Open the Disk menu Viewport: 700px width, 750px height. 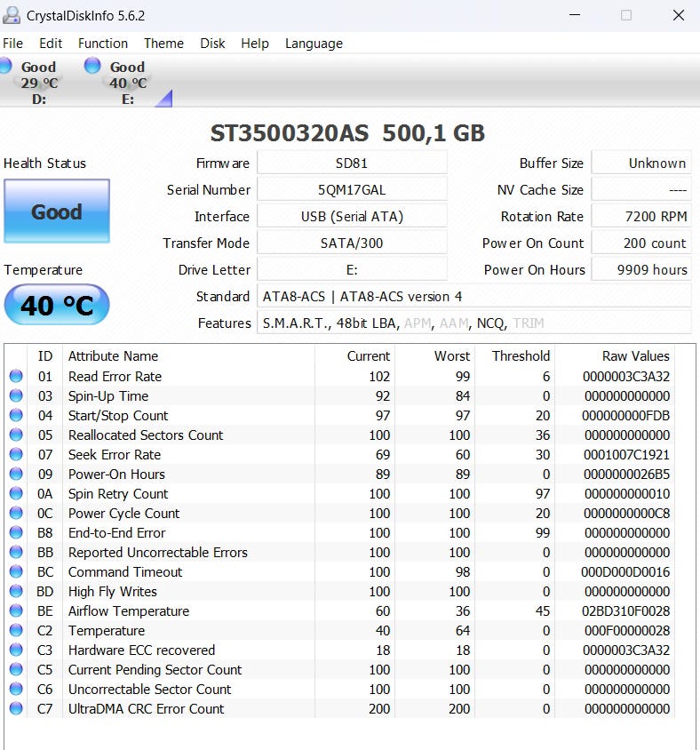[x=212, y=44]
